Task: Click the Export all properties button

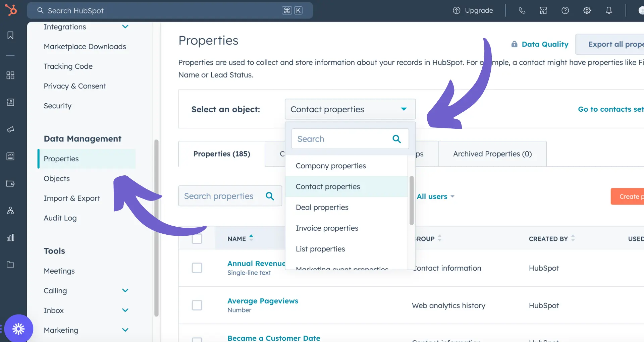Action: point(610,44)
